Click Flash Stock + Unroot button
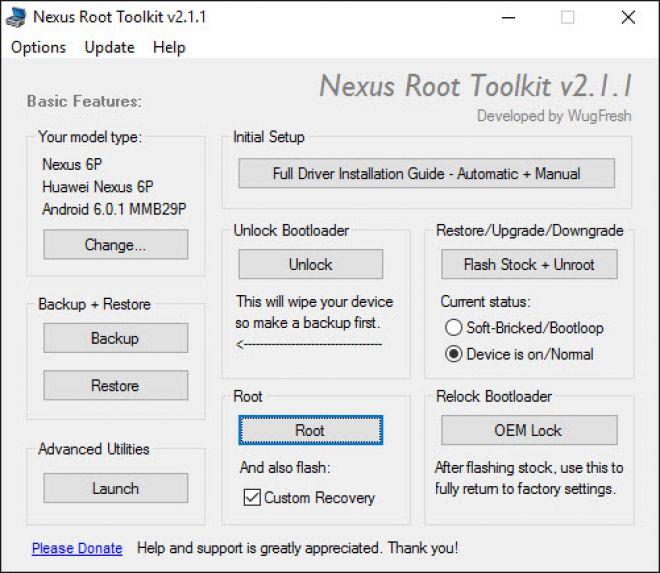Screen dimensions: 660x573 point(529,264)
